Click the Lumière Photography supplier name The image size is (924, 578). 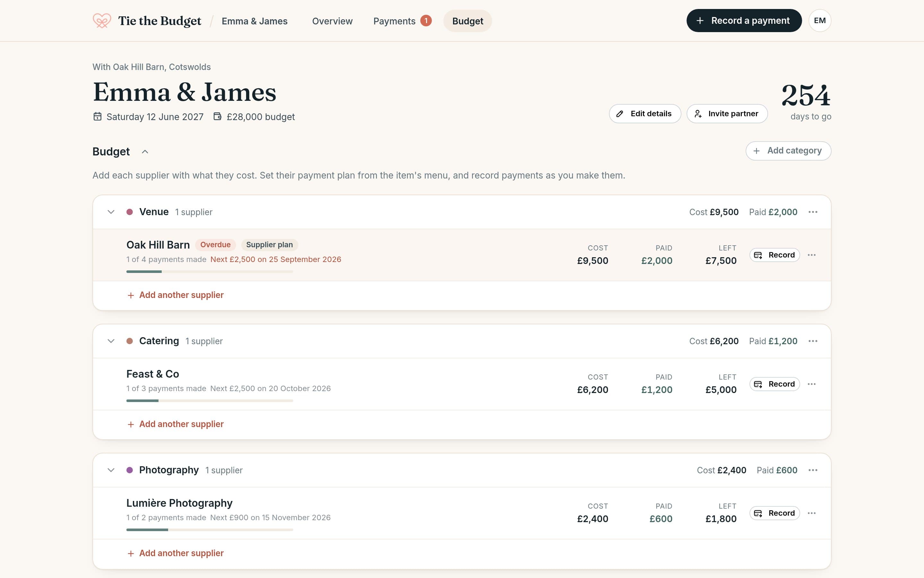(179, 504)
